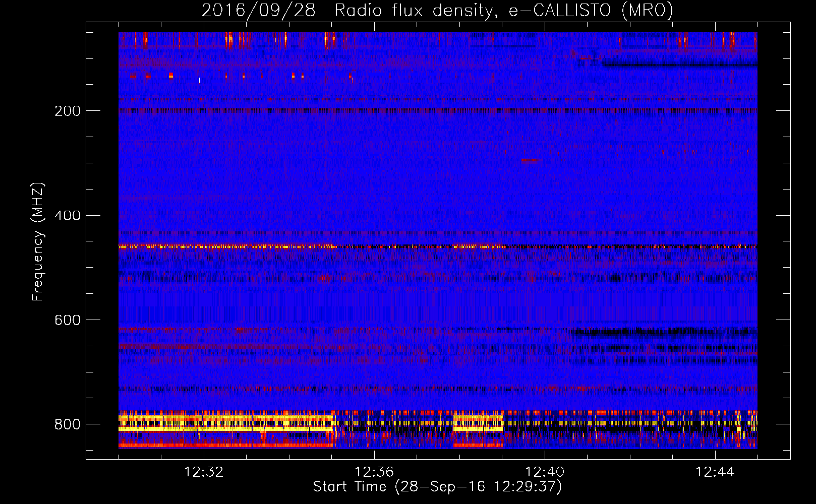Screen dimensions: 816x504
Task: Click the 12:44 time tick label
Action: coord(715,472)
